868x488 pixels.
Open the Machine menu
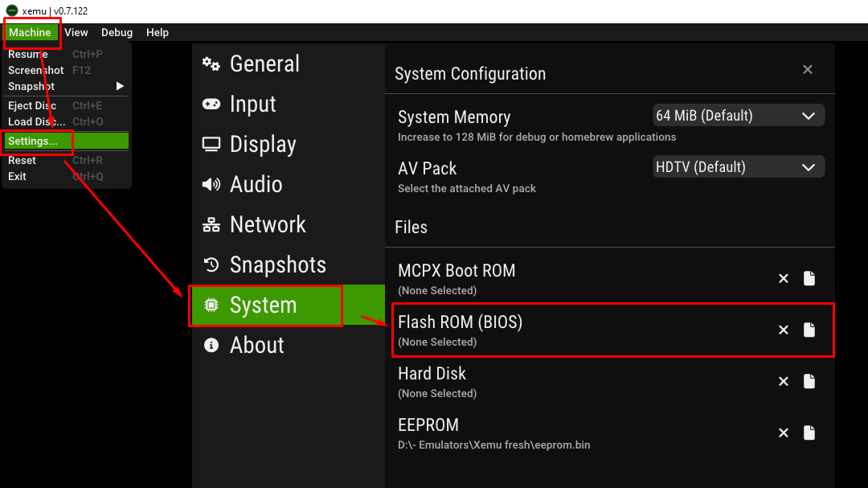[x=30, y=33]
